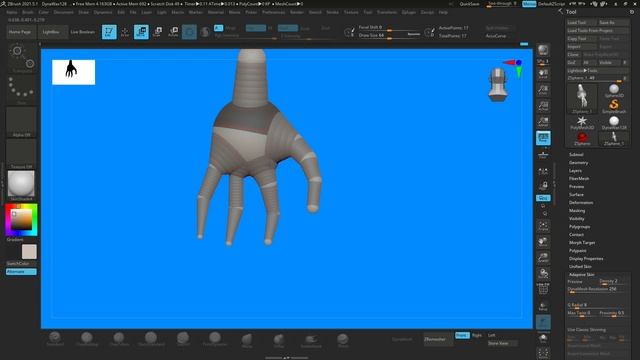
Task: Toggle local symmetry icon
Action: [543, 171]
